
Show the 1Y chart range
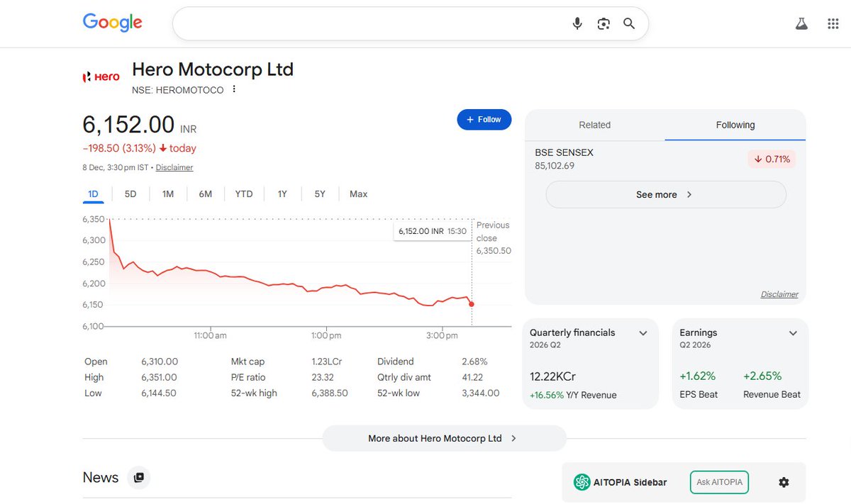pyautogui.click(x=282, y=194)
